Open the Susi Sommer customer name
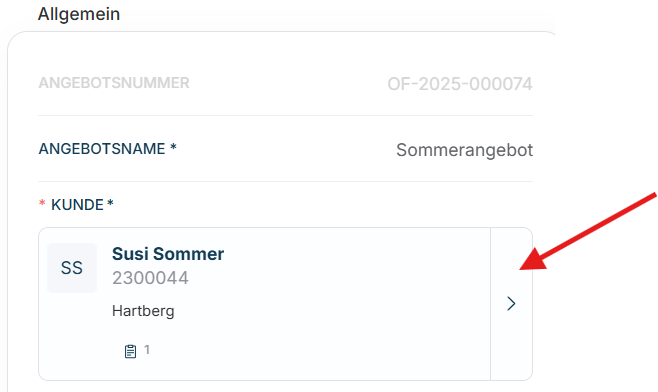The image size is (658, 392). (x=168, y=254)
